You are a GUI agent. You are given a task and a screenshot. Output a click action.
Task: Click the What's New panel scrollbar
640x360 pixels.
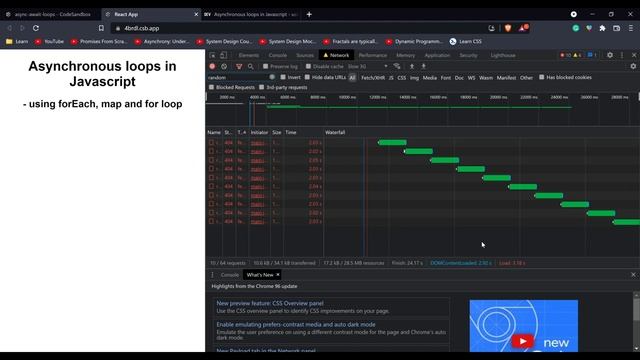636,311
